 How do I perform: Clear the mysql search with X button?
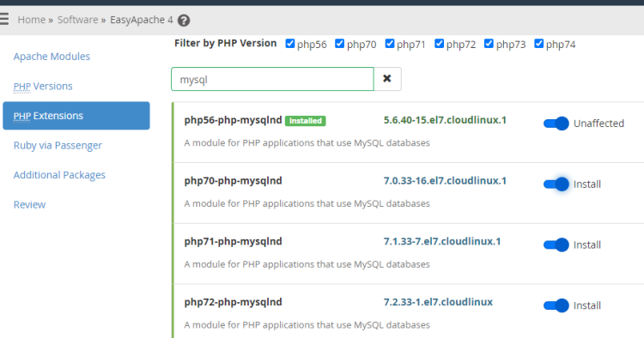(x=387, y=79)
